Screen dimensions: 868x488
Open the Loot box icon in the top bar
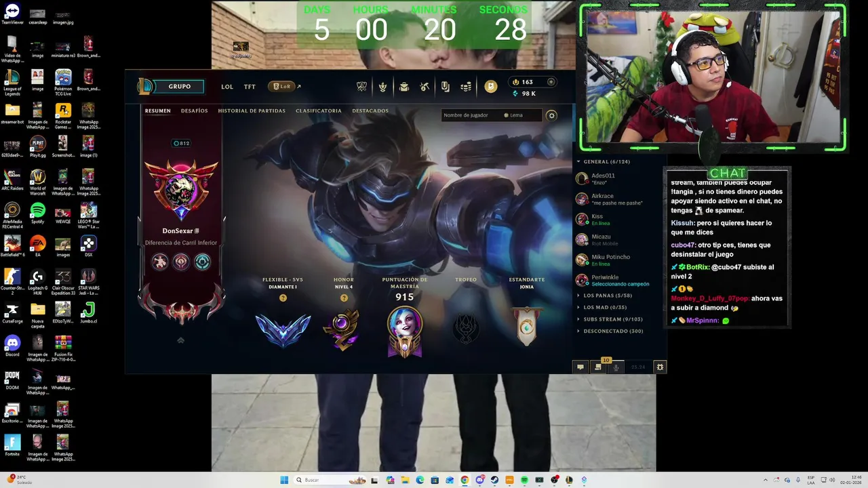click(x=425, y=86)
